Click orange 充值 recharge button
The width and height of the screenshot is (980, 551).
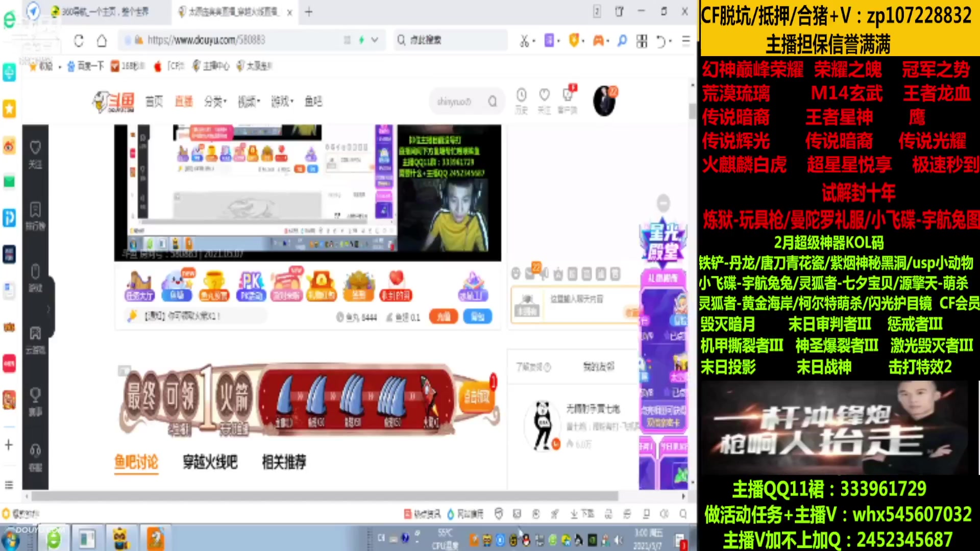click(x=444, y=317)
